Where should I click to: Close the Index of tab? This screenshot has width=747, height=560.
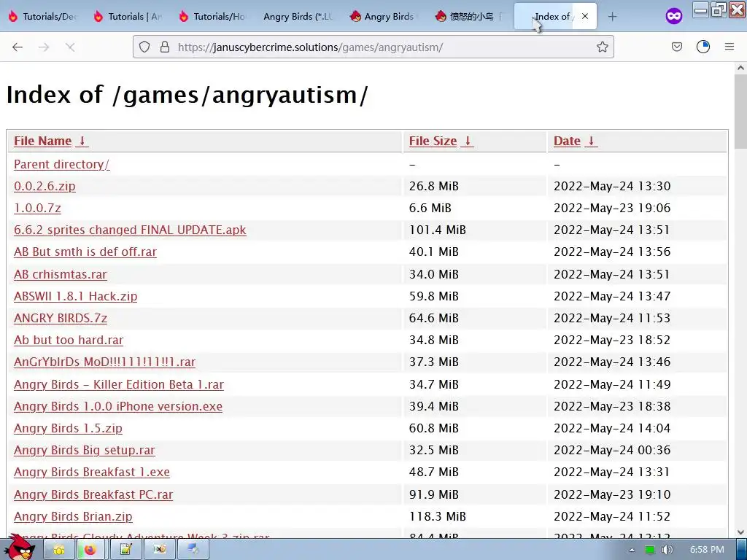coord(585,16)
